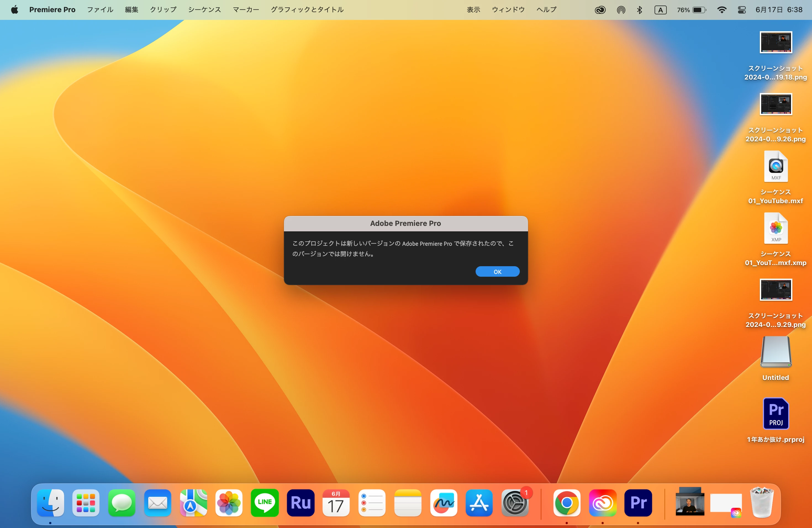Click the Bluetooth menu bar icon
This screenshot has height=528, width=812.
[639, 10]
